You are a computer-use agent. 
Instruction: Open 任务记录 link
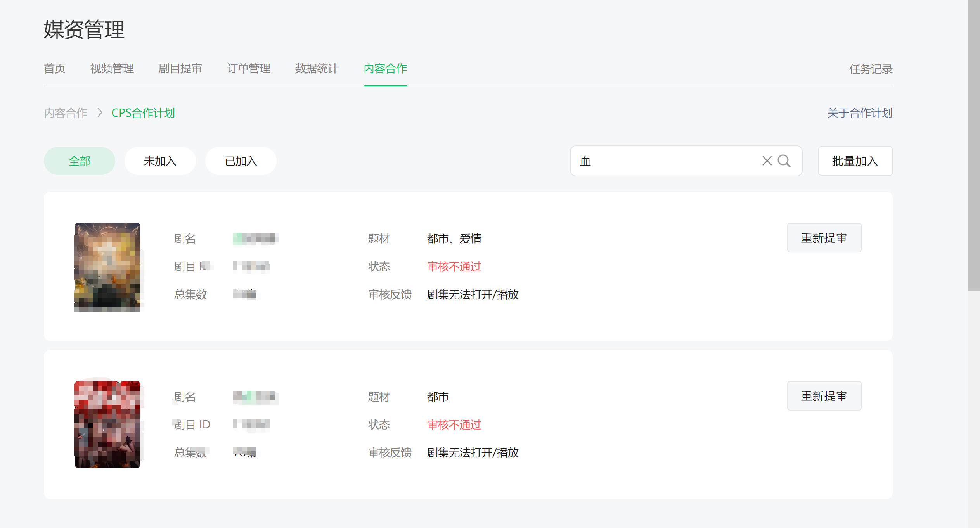pyautogui.click(x=871, y=69)
